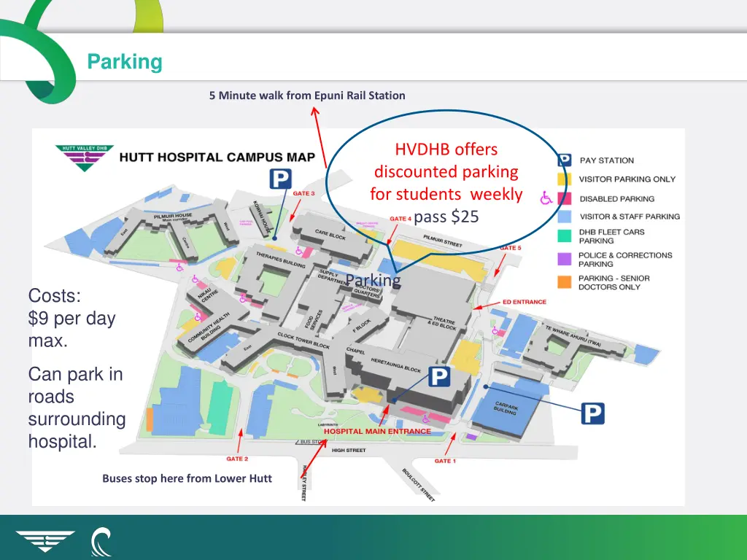Click the "BUS STOP" label on High Street
The width and height of the screenshot is (747, 560).
[x=312, y=442]
